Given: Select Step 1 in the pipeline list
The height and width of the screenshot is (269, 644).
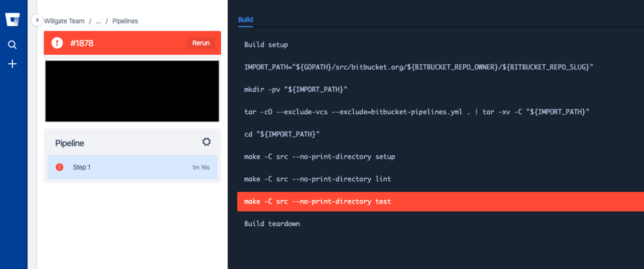Looking at the screenshot, I should coord(133,167).
